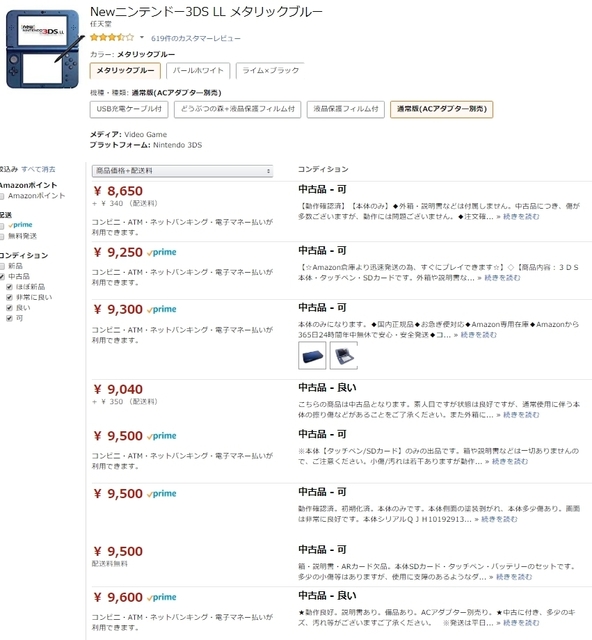Toggle the Amazonポイント checkbox
Viewport: 592px width, 640px height.
2,196
